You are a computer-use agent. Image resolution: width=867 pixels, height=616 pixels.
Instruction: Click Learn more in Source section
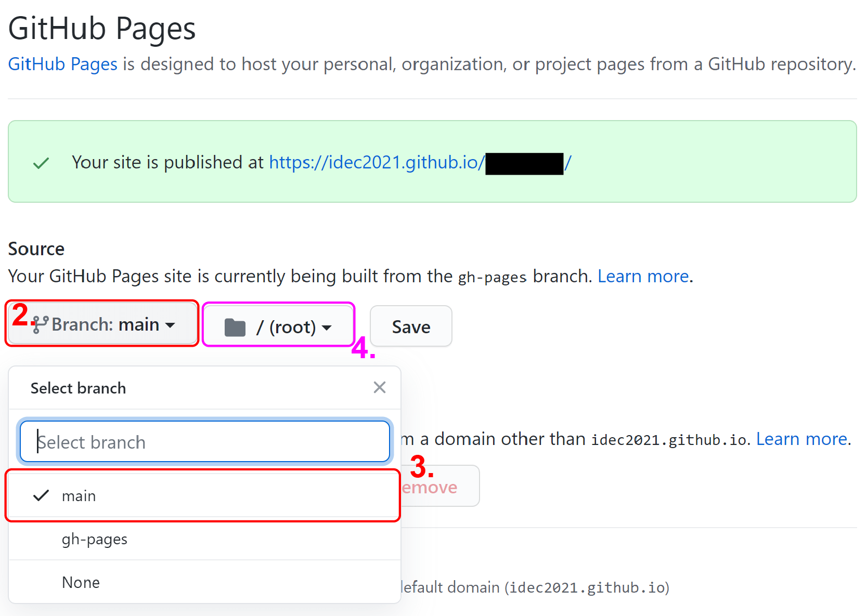(643, 276)
